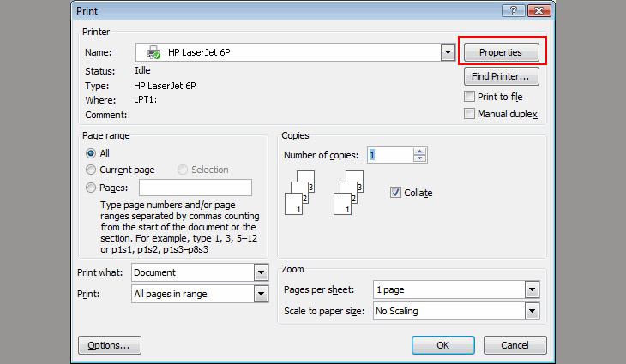Select the All page range option
This screenshot has width=626, height=364.
point(91,153)
